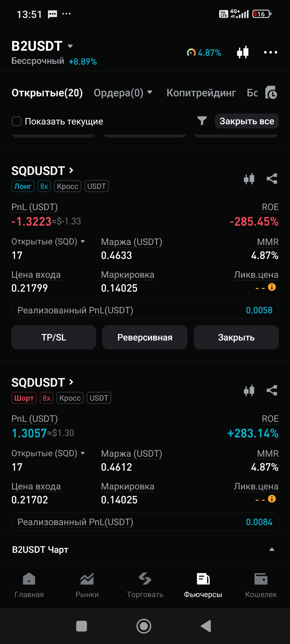Open chart for the SQDUSDT short position
Screen dimensions: 290x644
pyautogui.click(x=249, y=390)
